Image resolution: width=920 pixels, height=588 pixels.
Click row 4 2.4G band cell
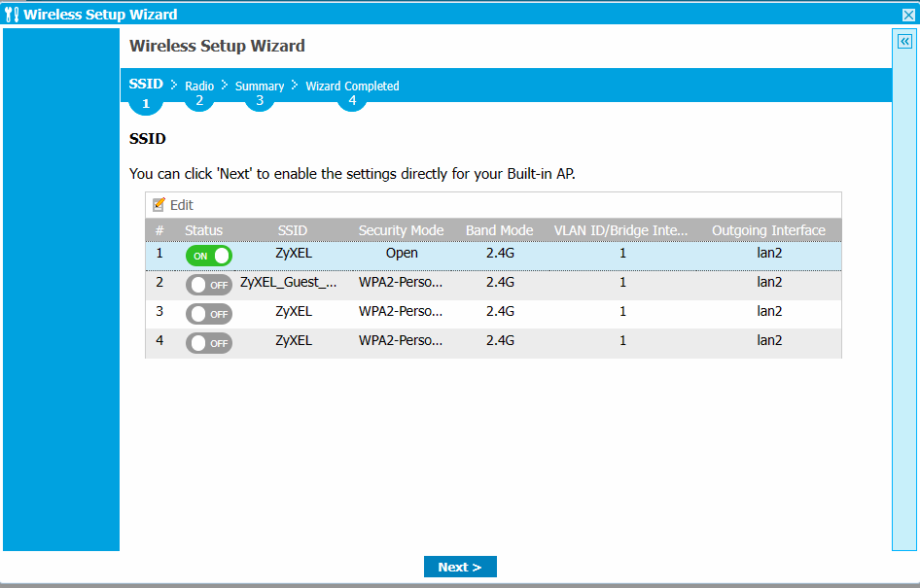point(500,340)
